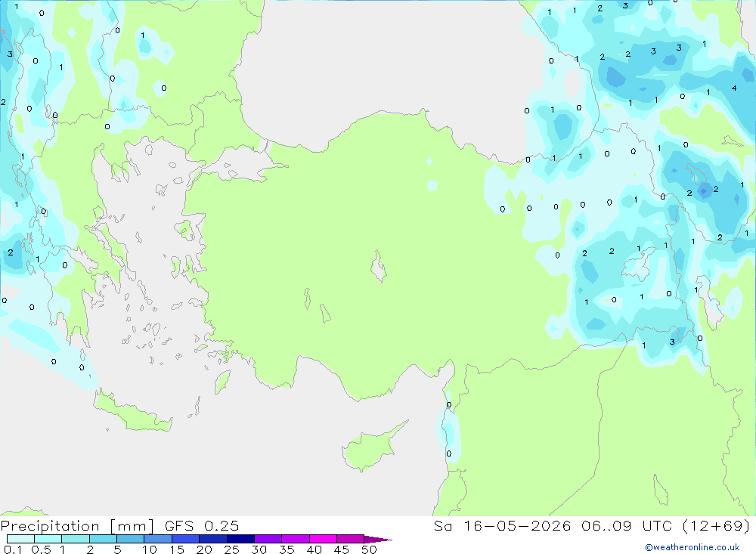Viewport: 756px width, 554px height.
Task: Click the 30–35 mm purple legend swatch
Action: pyautogui.click(x=268, y=539)
